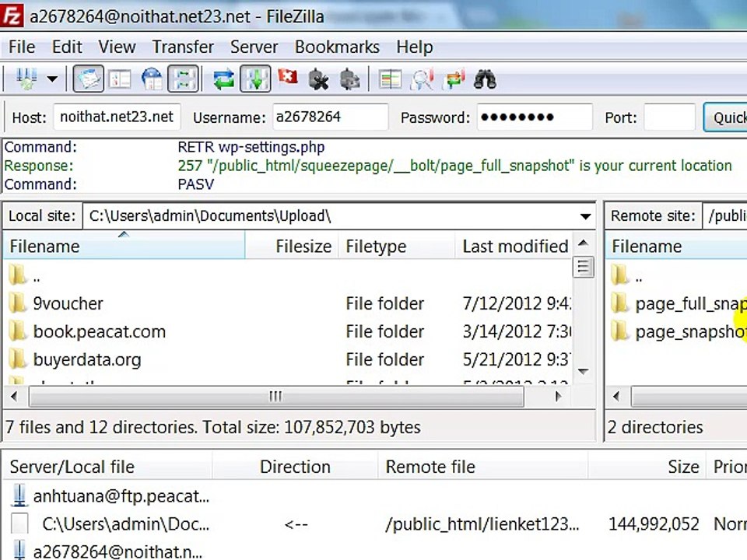This screenshot has height=560, width=747.
Task: Open the Bookmarks menu
Action: point(337,47)
